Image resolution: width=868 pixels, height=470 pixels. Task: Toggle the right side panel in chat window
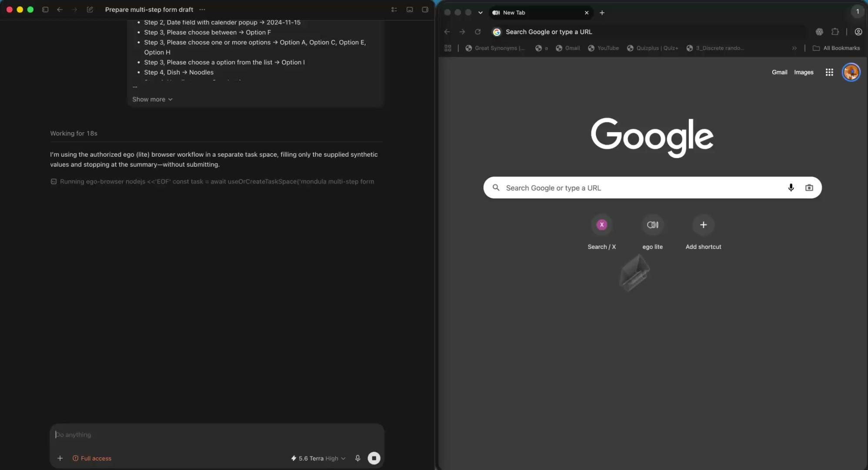425,10
